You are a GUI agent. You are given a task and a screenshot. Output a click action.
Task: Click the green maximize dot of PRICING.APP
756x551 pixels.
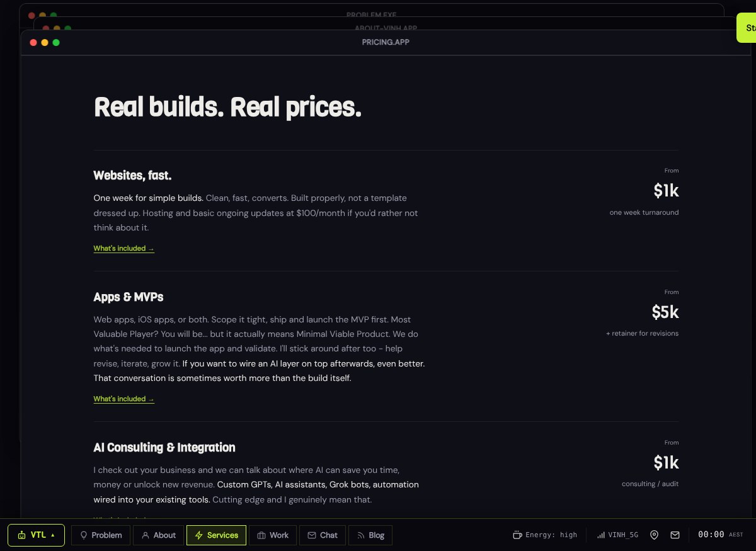click(x=56, y=42)
